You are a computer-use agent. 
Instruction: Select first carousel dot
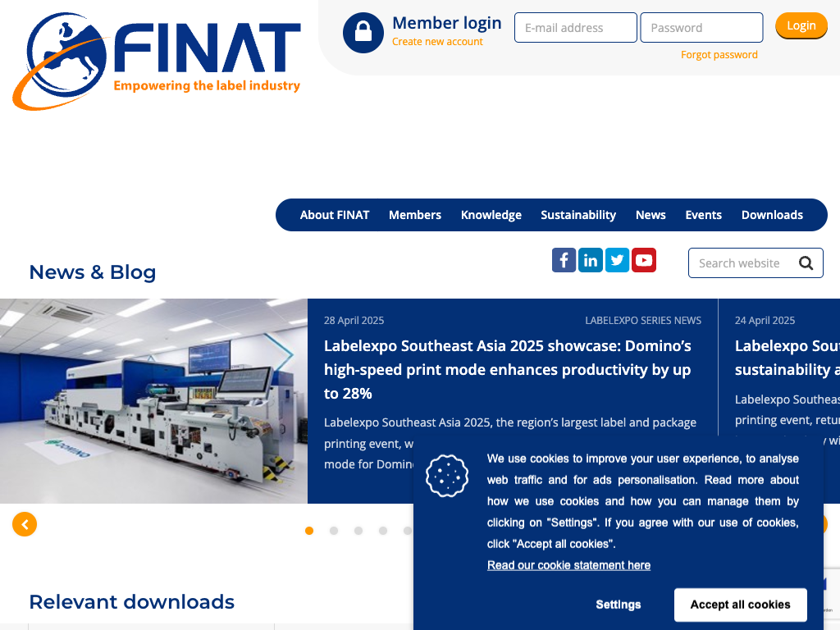[309, 531]
